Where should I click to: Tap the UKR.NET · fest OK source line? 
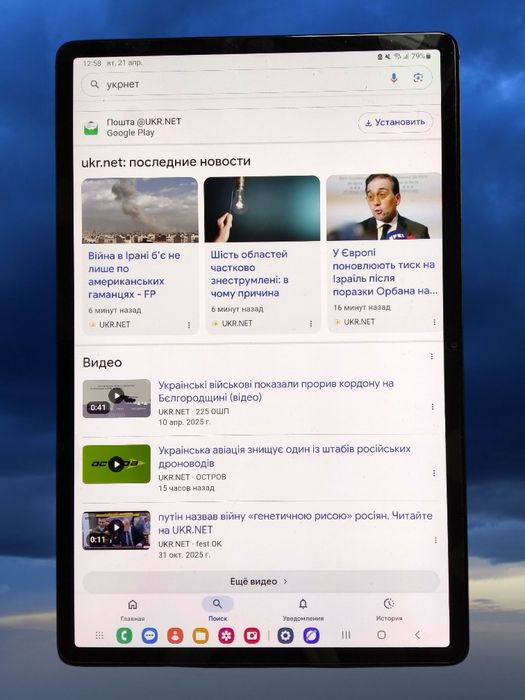(x=190, y=544)
